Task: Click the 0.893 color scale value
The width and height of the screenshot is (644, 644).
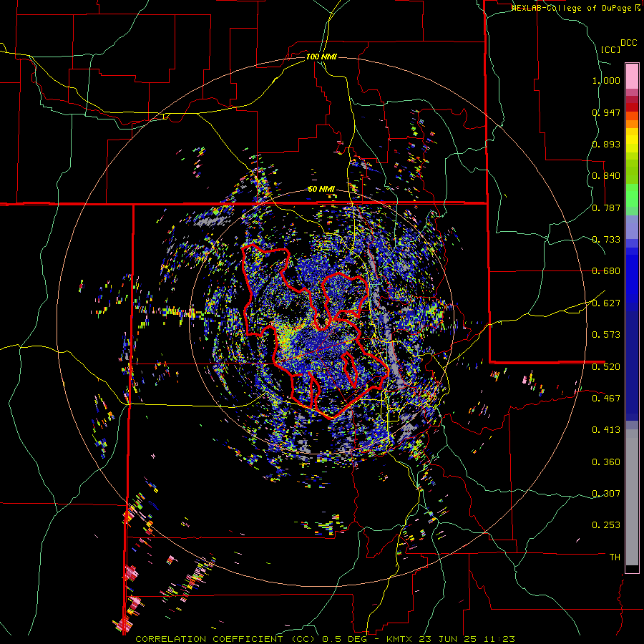Action: click(x=606, y=144)
